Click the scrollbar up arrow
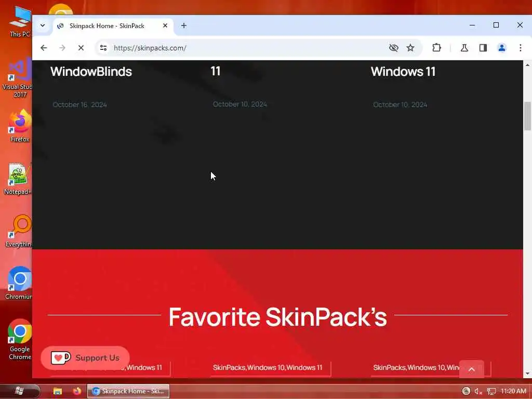Viewport: 532px width, 399px height. coord(528,64)
